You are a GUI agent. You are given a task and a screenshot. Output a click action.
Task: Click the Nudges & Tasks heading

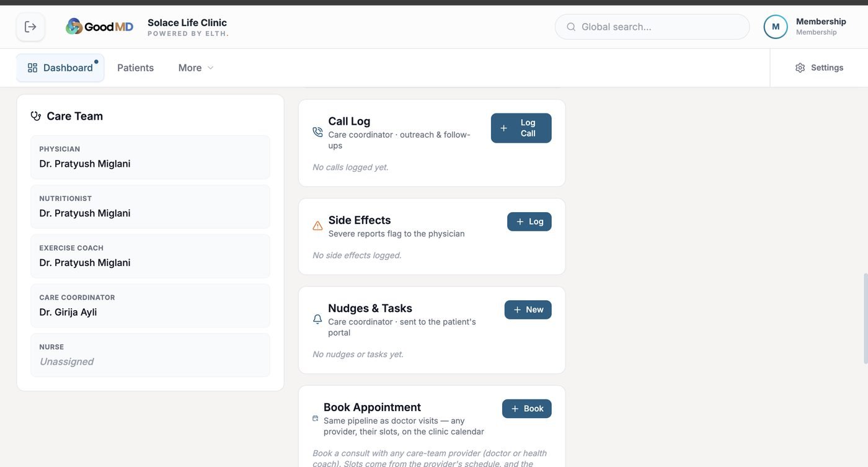[370, 308]
